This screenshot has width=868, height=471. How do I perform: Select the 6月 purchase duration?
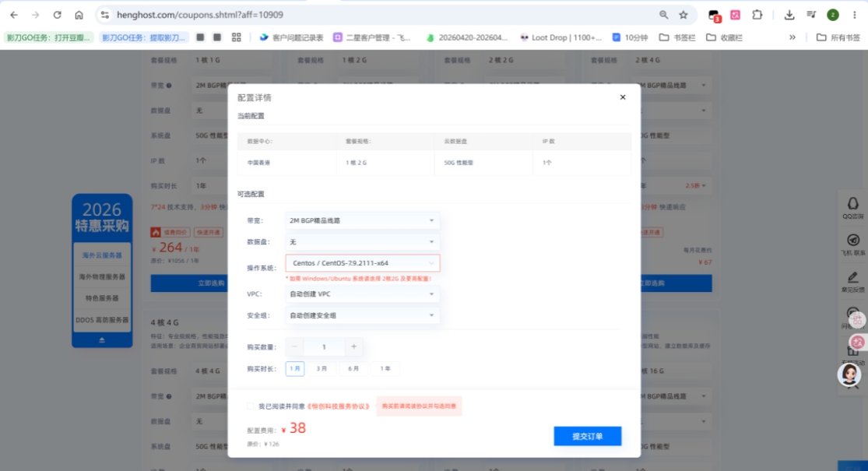tap(353, 368)
